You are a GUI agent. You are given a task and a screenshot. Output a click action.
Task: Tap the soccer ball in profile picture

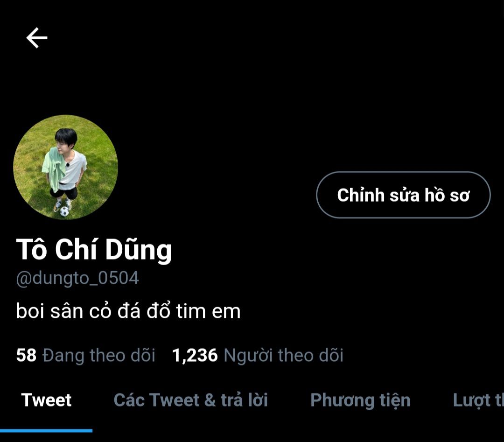64,211
